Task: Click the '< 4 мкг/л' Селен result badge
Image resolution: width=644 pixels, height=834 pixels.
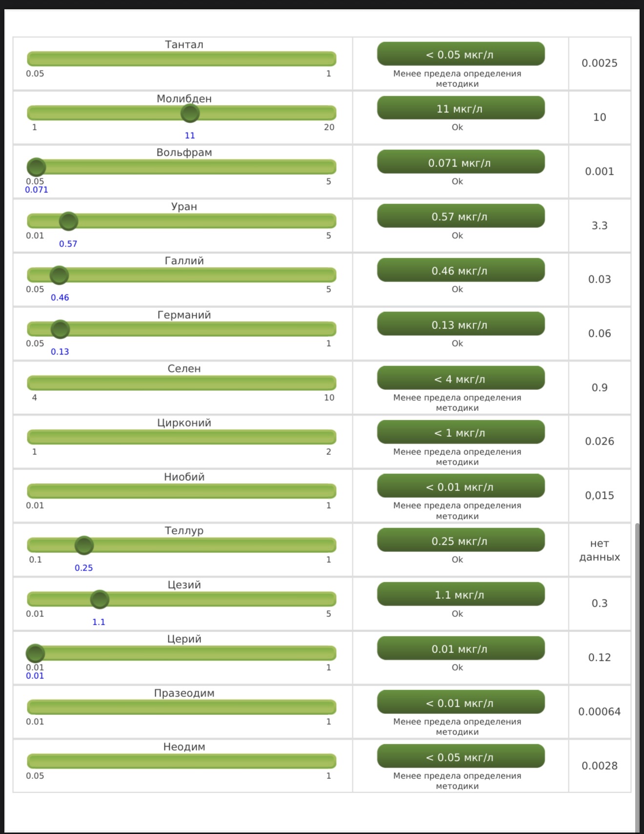Action: point(461,378)
